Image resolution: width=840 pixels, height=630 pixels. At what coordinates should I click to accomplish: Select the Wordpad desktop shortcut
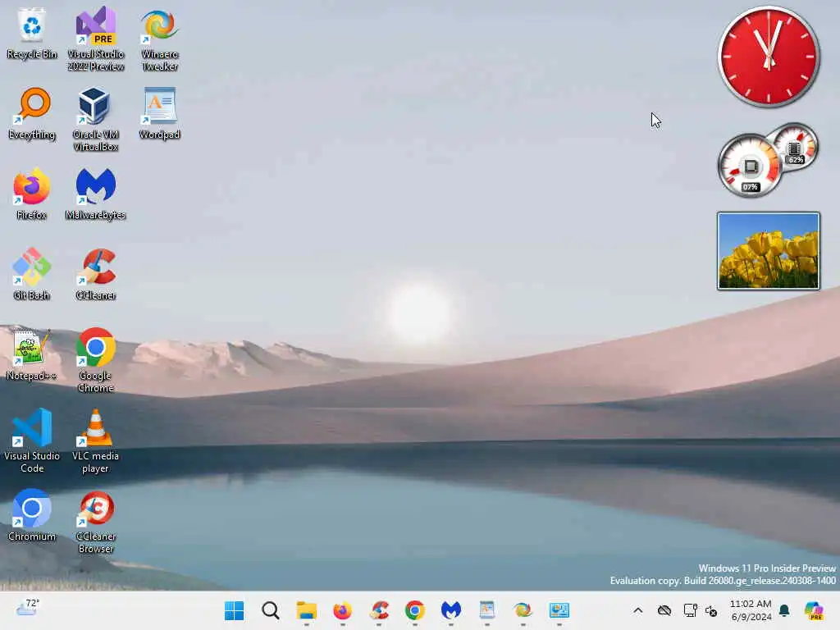click(160, 113)
